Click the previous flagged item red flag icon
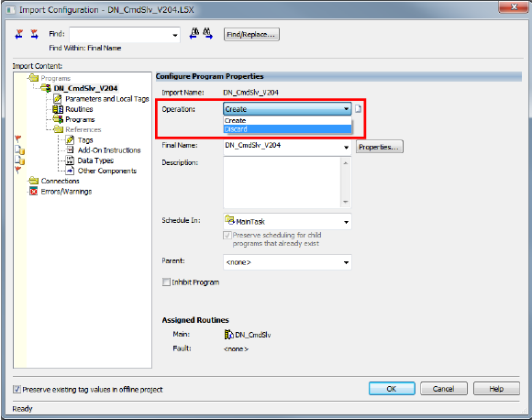532x420 pixels. click(19, 34)
